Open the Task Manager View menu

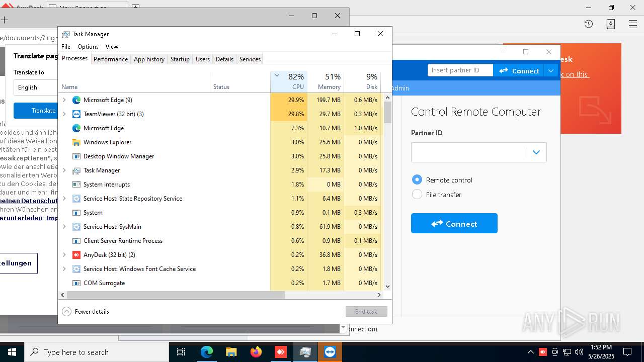[112, 46]
